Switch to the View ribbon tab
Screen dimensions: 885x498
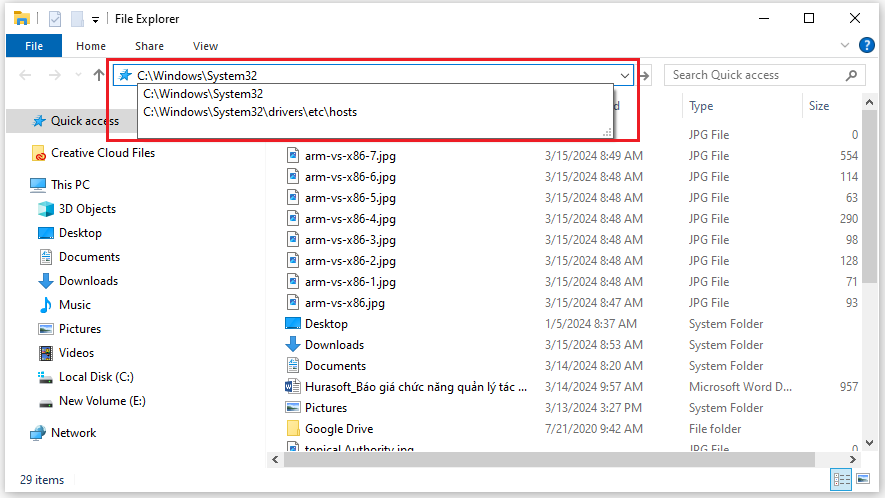[x=205, y=46]
